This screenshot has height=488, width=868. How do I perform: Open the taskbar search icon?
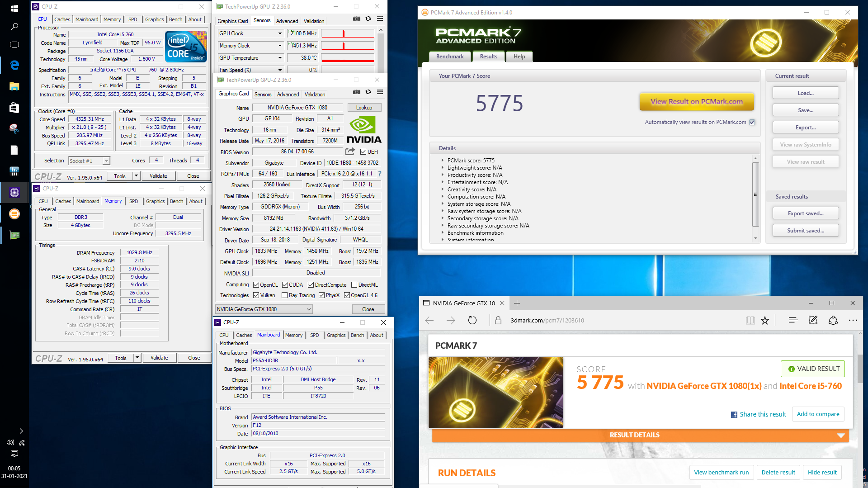point(14,27)
